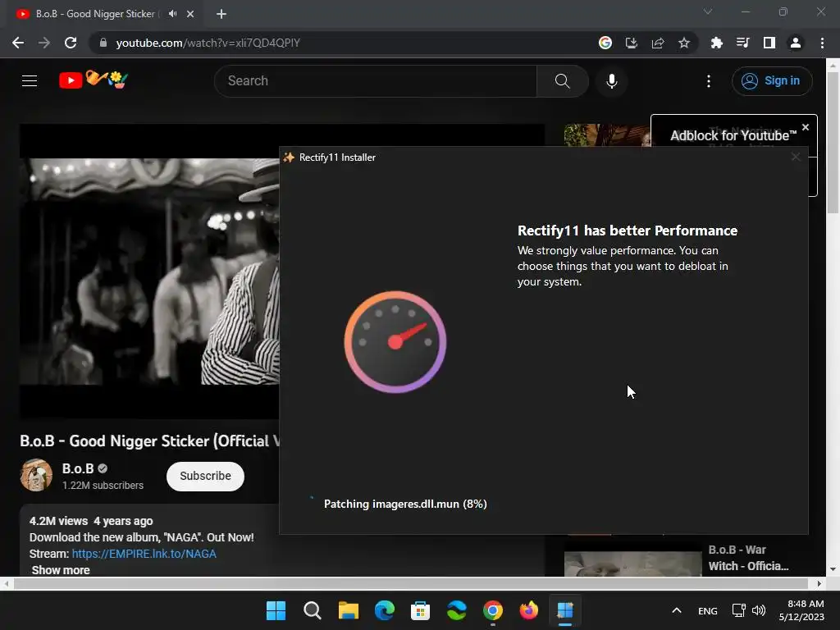The height and width of the screenshot is (630, 840).
Task: Mute the tab via speaker icon
Action: (172, 14)
